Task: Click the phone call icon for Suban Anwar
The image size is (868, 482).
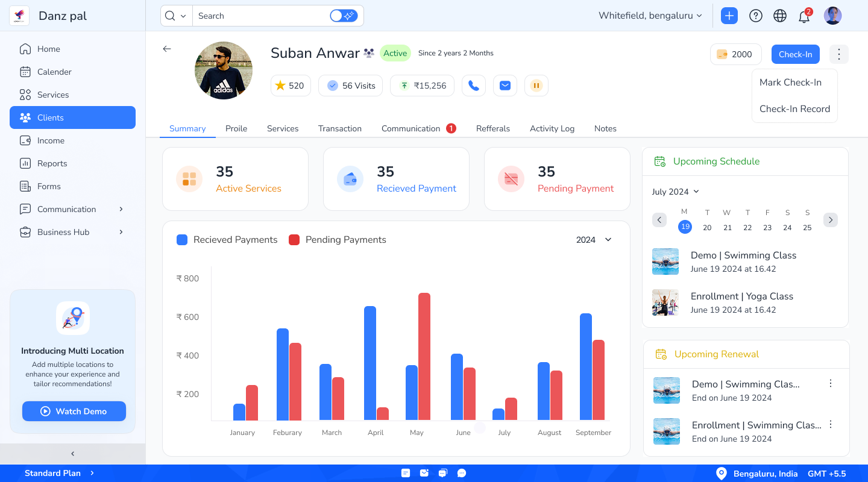Action: click(474, 85)
